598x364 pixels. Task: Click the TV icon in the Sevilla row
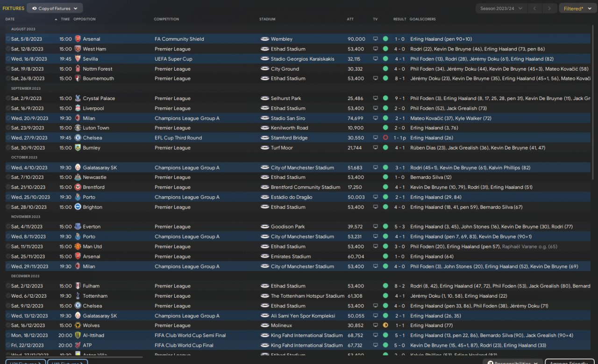coord(375,59)
